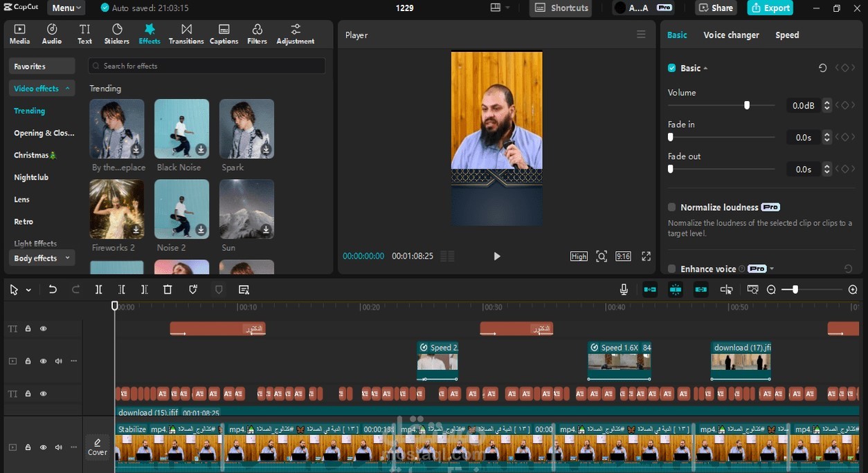Toggle fullscreen preview in the player

click(646, 256)
